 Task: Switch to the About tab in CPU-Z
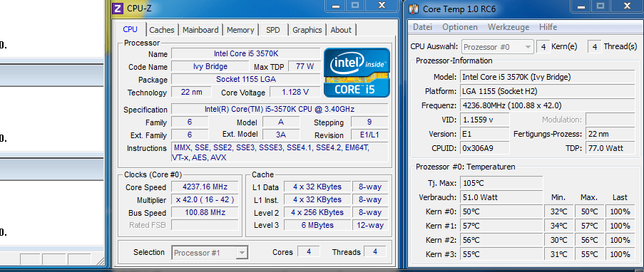point(341,30)
